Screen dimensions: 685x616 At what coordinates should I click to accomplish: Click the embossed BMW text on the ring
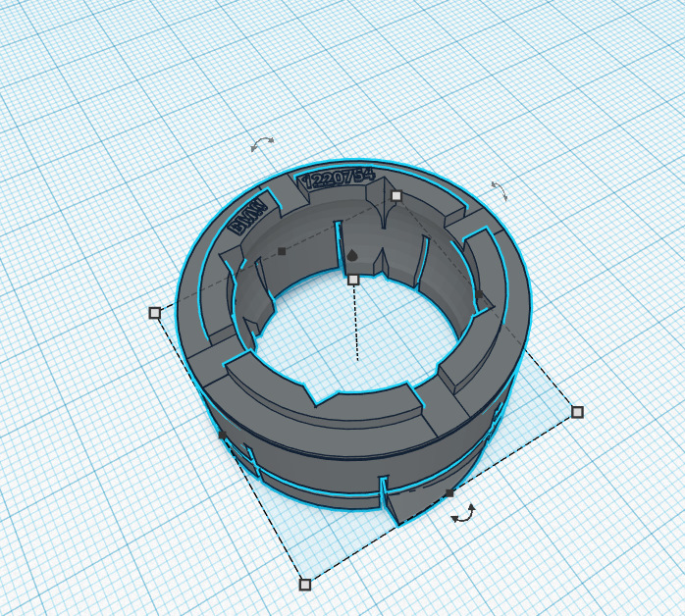tap(247, 217)
